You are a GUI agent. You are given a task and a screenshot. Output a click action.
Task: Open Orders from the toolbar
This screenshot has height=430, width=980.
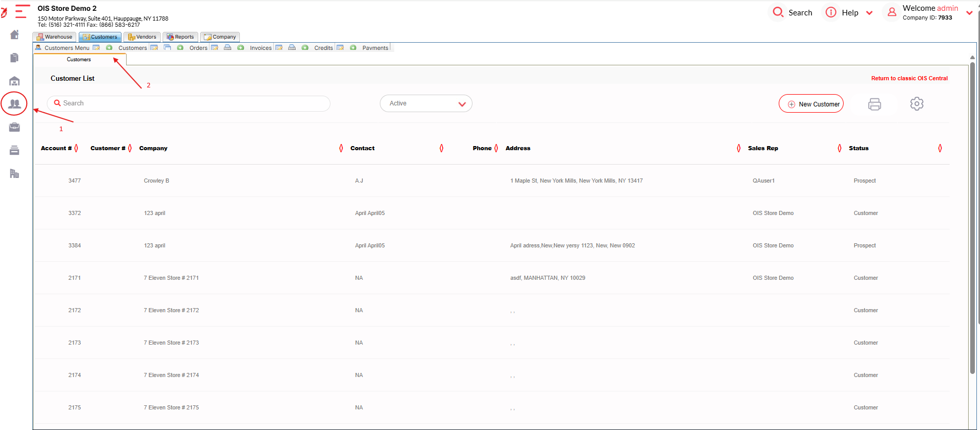tap(198, 48)
